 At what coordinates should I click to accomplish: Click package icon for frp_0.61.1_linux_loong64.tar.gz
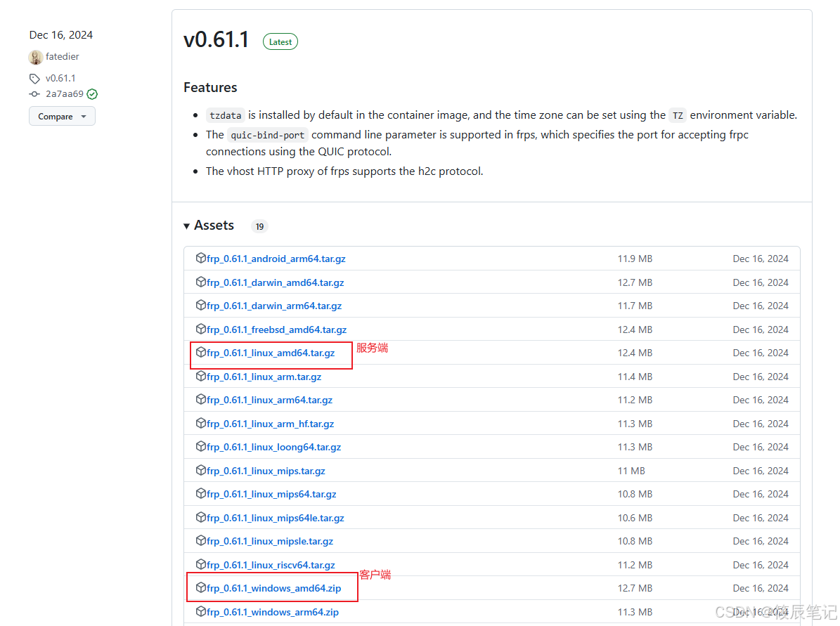(x=201, y=447)
